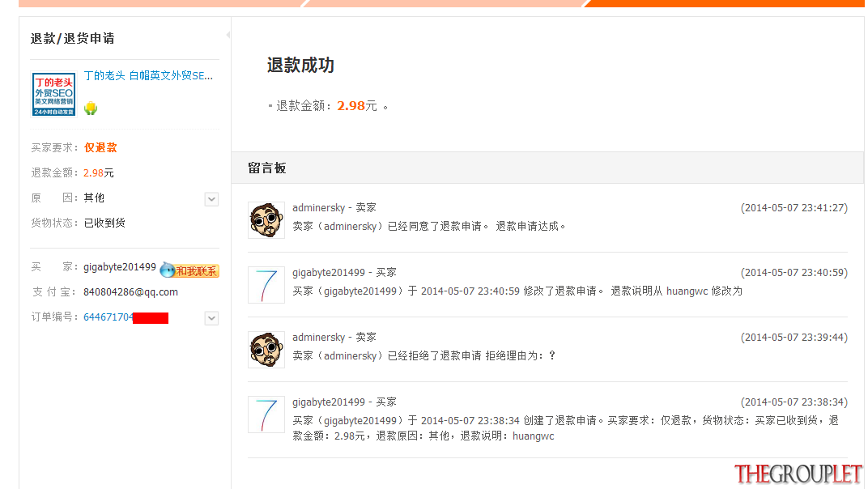Click the 退款/退货申请 sidebar title
This screenshot has height=489, width=868.
coord(73,38)
